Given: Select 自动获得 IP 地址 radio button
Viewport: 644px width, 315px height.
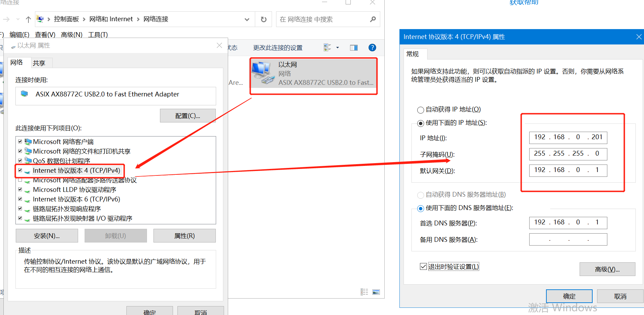Looking at the screenshot, I should click(x=421, y=110).
